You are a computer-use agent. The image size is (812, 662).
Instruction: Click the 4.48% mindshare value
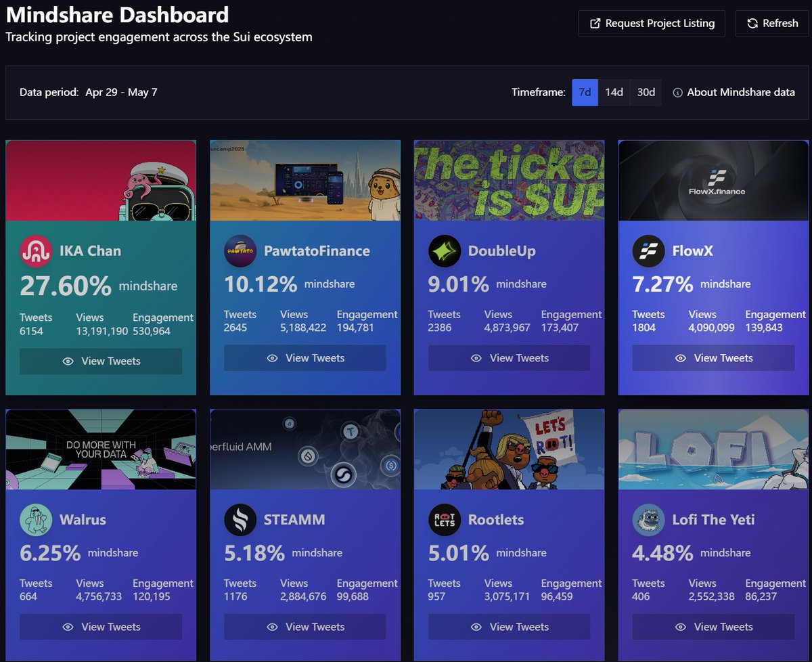coord(662,552)
